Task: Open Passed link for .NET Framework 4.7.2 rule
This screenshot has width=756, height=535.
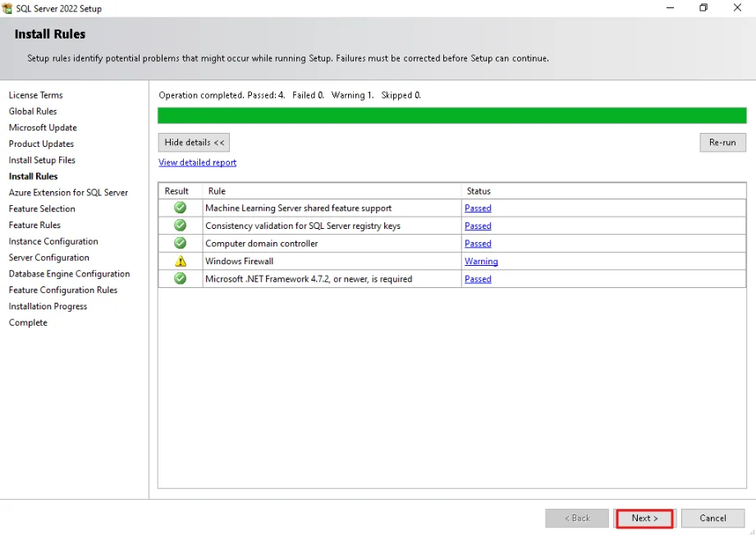Action: (x=478, y=279)
